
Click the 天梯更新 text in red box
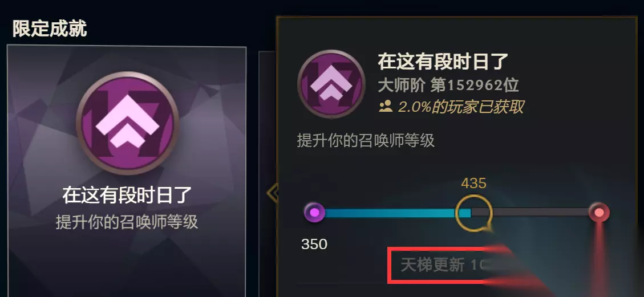point(432,266)
